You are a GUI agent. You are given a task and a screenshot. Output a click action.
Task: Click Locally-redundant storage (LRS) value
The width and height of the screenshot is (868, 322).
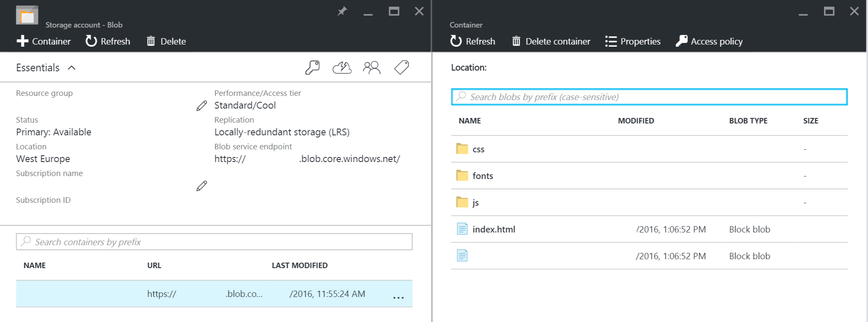click(x=282, y=132)
